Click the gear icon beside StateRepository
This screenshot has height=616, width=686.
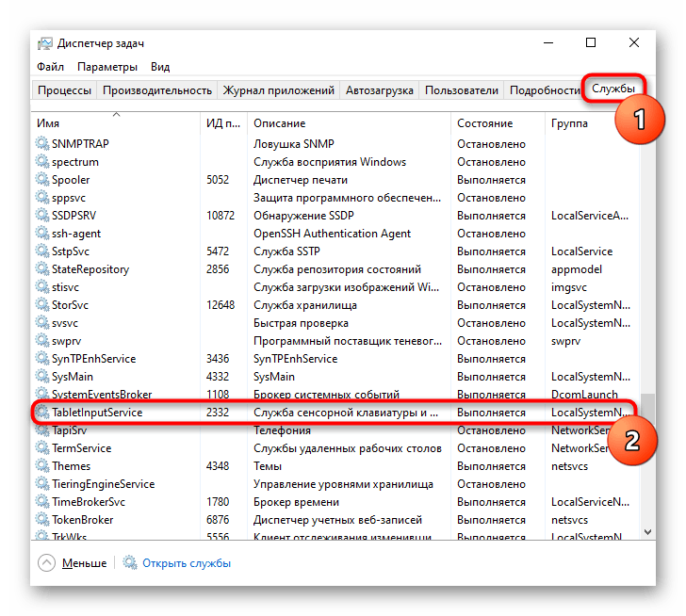click(x=42, y=268)
